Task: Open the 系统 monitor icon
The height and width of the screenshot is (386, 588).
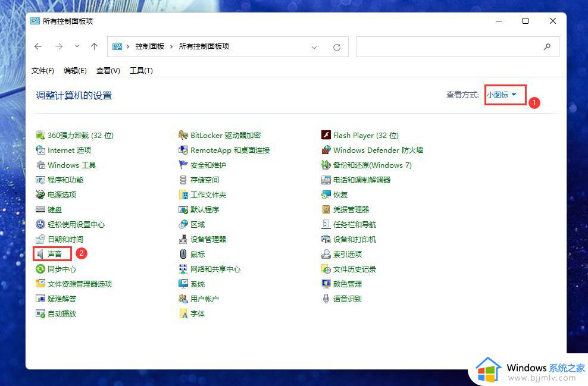Action: click(x=183, y=284)
